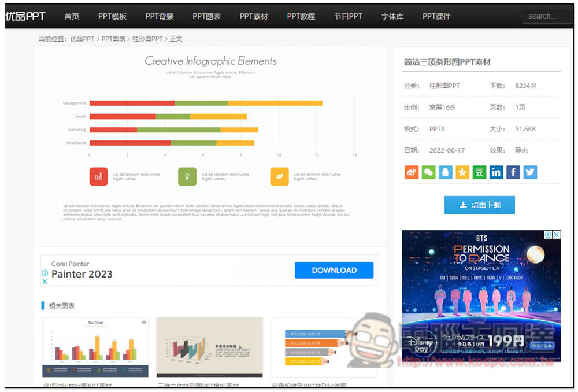Open the PPT图表 menu item
This screenshot has width=578, height=392.
(206, 16)
